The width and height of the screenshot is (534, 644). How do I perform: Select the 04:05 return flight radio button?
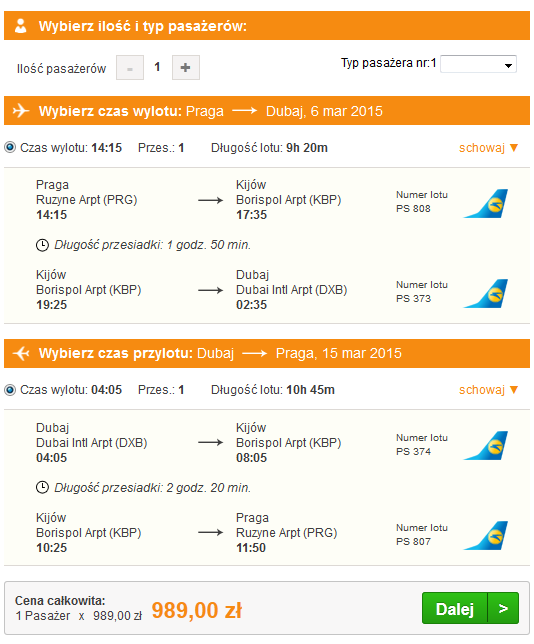(x=10, y=389)
